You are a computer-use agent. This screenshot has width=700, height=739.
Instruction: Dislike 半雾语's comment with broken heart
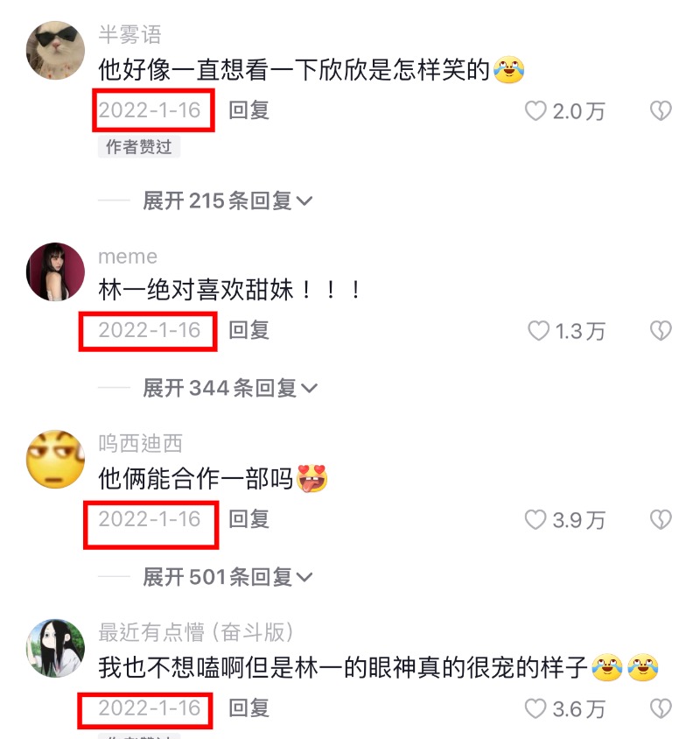[661, 111]
